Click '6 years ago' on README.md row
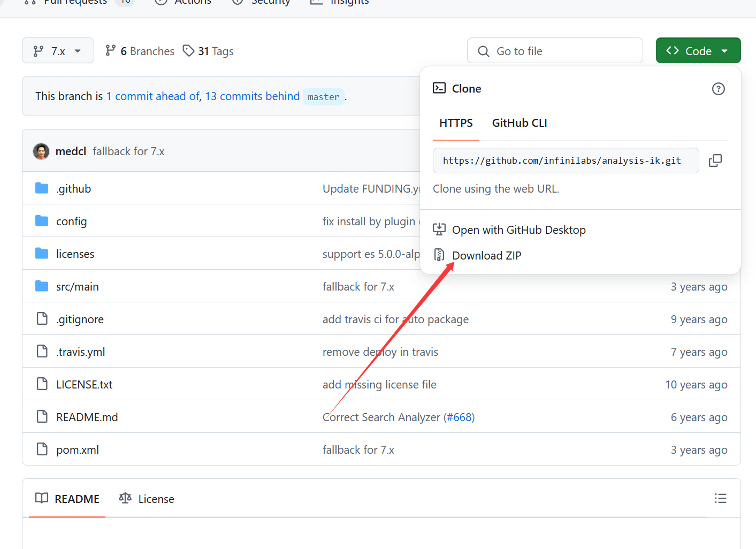Image resolution: width=756 pixels, height=549 pixels. point(699,417)
